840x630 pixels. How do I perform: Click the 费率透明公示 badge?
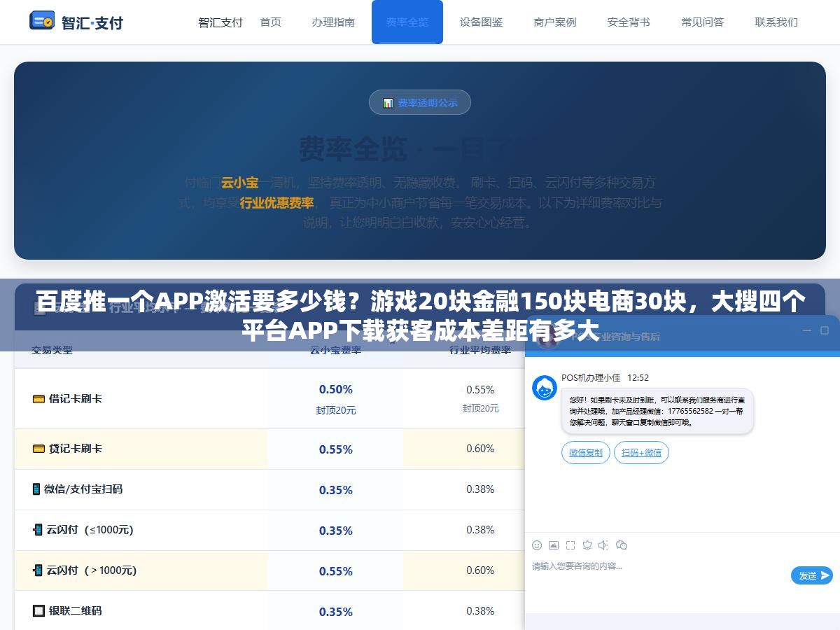coord(420,103)
